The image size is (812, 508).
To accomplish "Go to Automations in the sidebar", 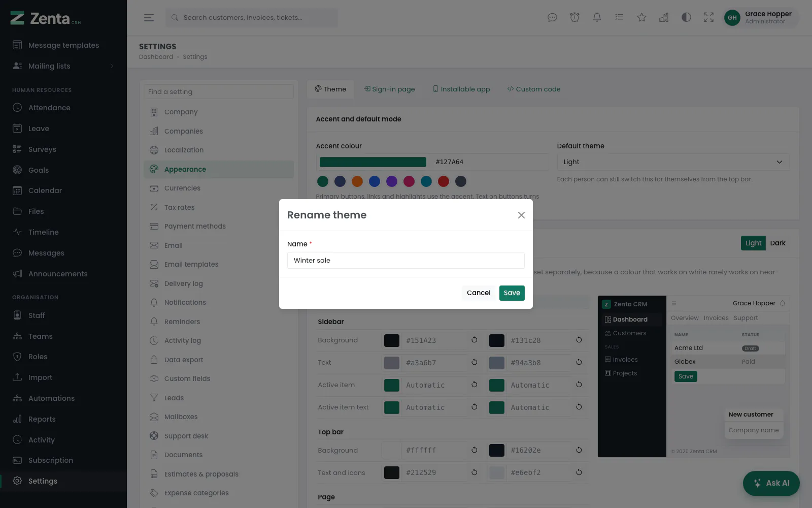I will [x=63, y=398].
